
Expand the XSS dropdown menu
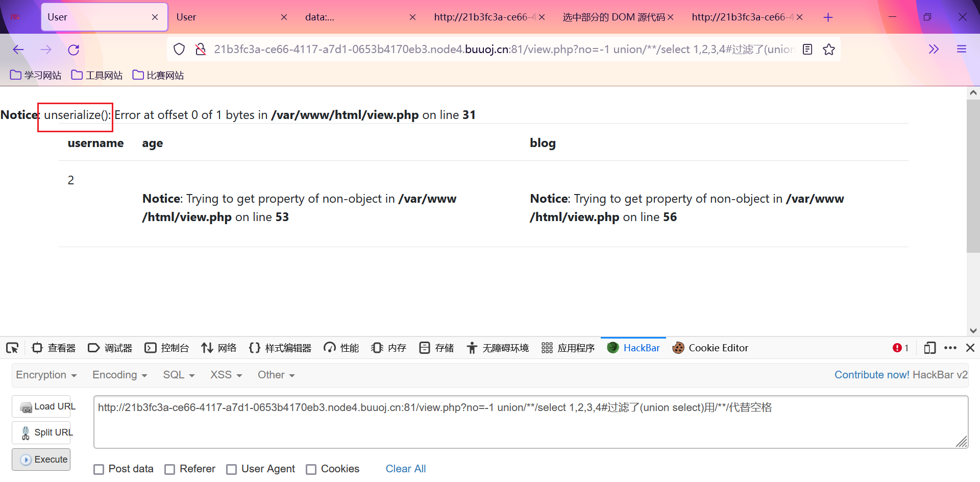[x=226, y=375]
